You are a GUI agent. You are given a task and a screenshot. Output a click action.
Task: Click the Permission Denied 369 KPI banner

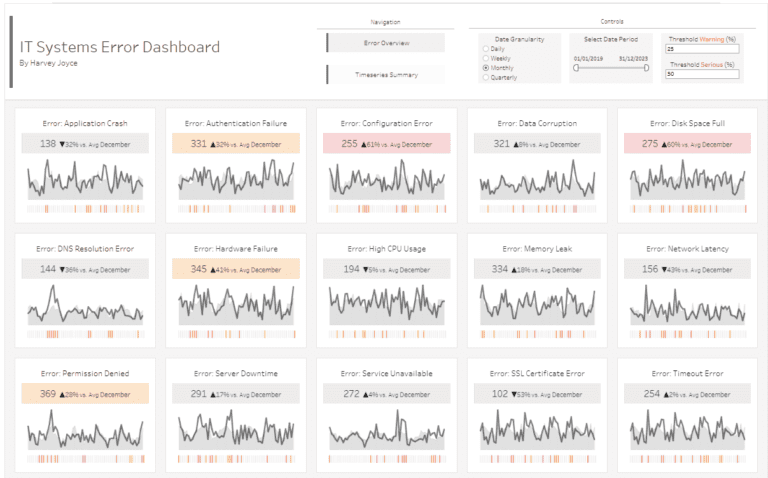85,394
